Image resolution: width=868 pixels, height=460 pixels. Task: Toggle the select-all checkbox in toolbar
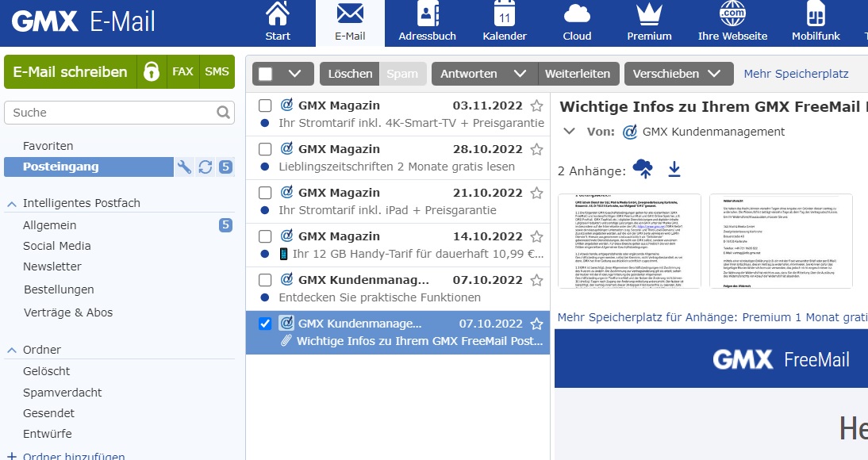tap(266, 74)
